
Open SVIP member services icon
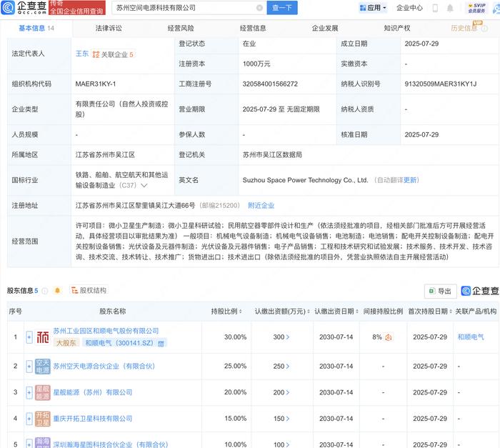point(476,8)
